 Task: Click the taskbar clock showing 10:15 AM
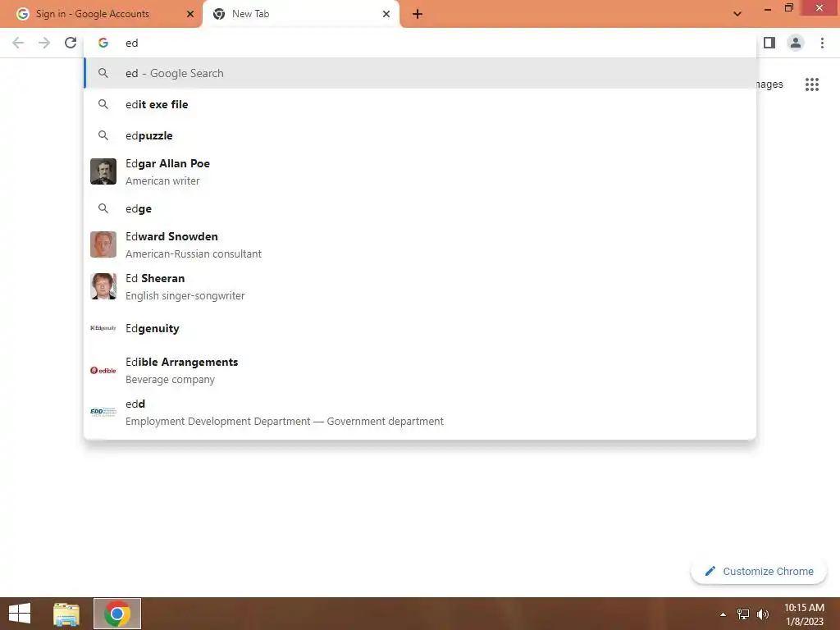pos(804,614)
